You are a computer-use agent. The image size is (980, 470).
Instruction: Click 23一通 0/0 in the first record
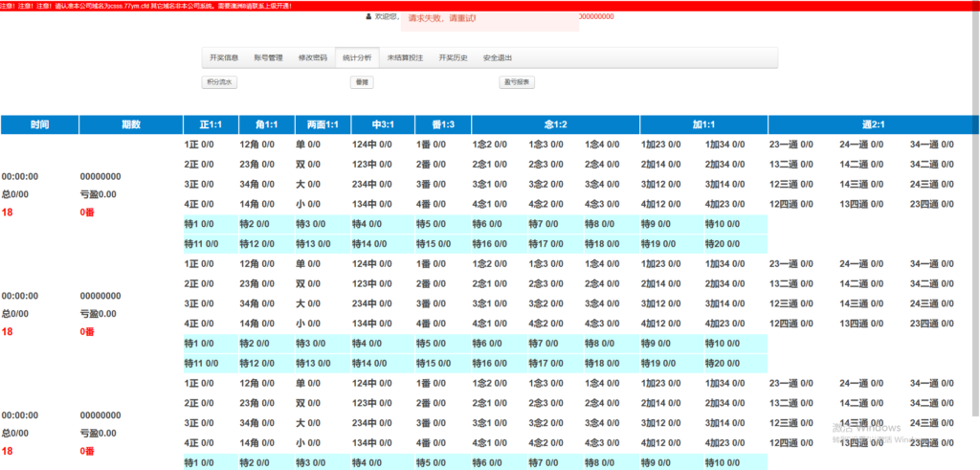click(x=791, y=145)
